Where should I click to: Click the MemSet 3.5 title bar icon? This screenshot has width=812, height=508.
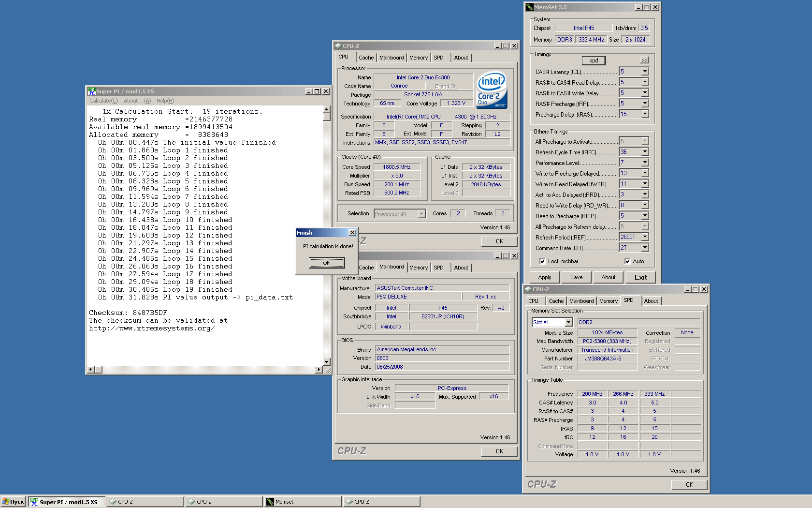point(530,7)
